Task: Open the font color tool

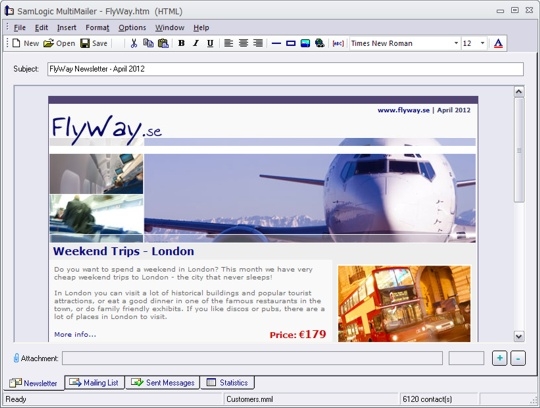Action: click(498, 43)
